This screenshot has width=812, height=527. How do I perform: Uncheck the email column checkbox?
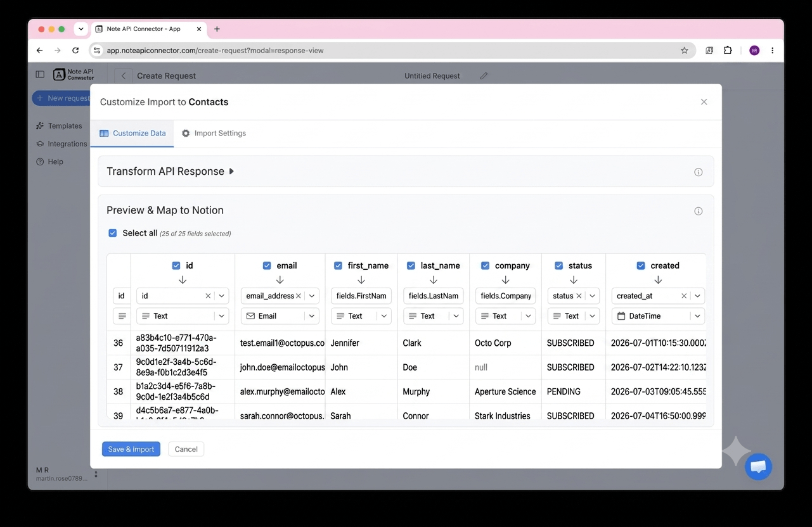coord(267,266)
